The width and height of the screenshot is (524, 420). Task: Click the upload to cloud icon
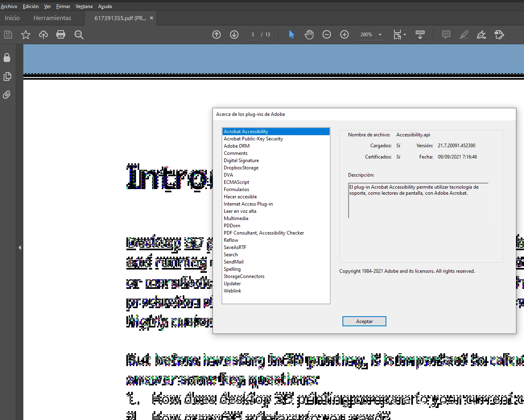pyautogui.click(x=43, y=35)
